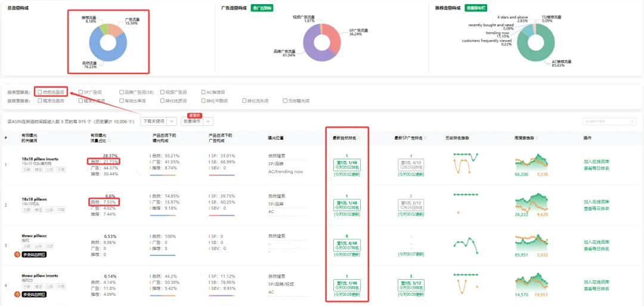
Task: Click the blue 自然流量 donut segment
Action: click(100, 53)
